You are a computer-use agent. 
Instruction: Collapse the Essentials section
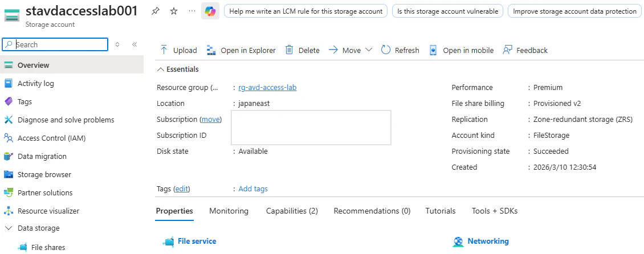coord(161,69)
